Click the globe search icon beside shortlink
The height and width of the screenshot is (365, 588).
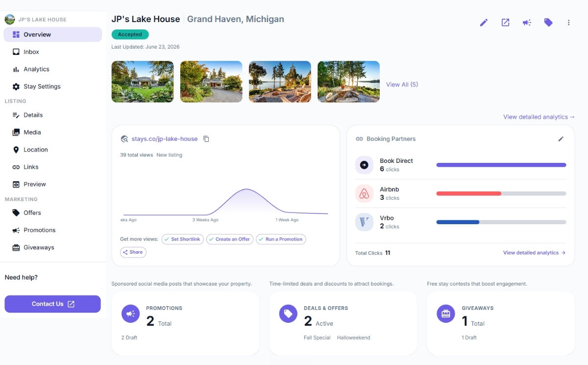tap(124, 139)
